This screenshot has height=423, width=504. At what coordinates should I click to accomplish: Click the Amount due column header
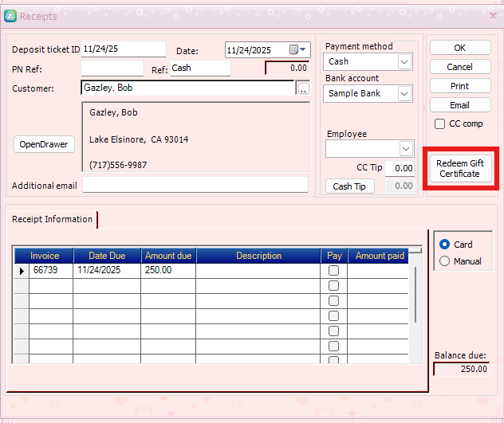167,256
